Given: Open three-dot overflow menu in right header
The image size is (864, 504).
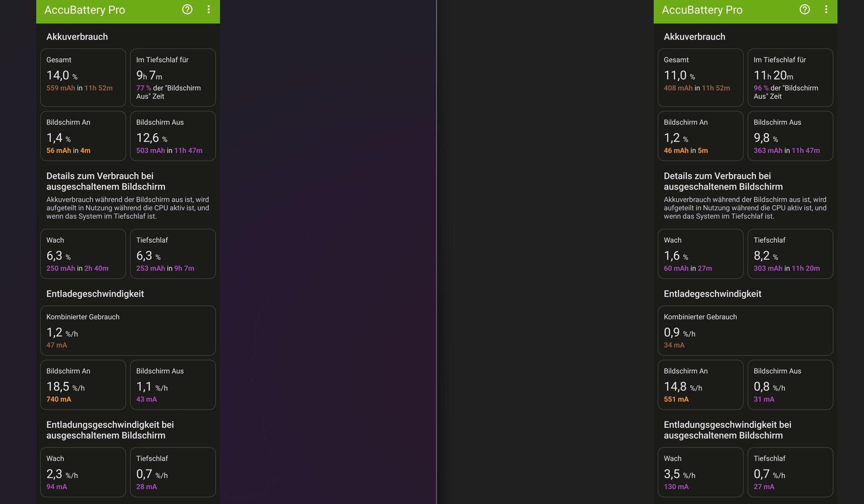Looking at the screenshot, I should click(x=826, y=10).
